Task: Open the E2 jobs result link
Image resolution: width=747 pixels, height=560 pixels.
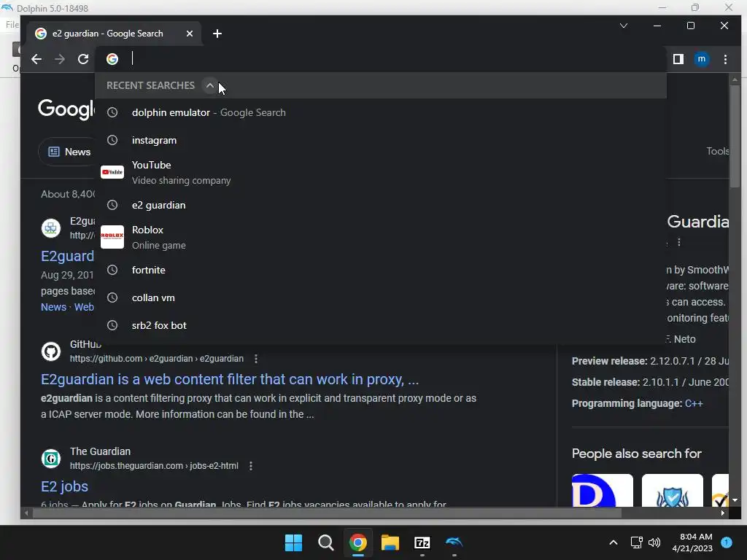Action: point(64,486)
